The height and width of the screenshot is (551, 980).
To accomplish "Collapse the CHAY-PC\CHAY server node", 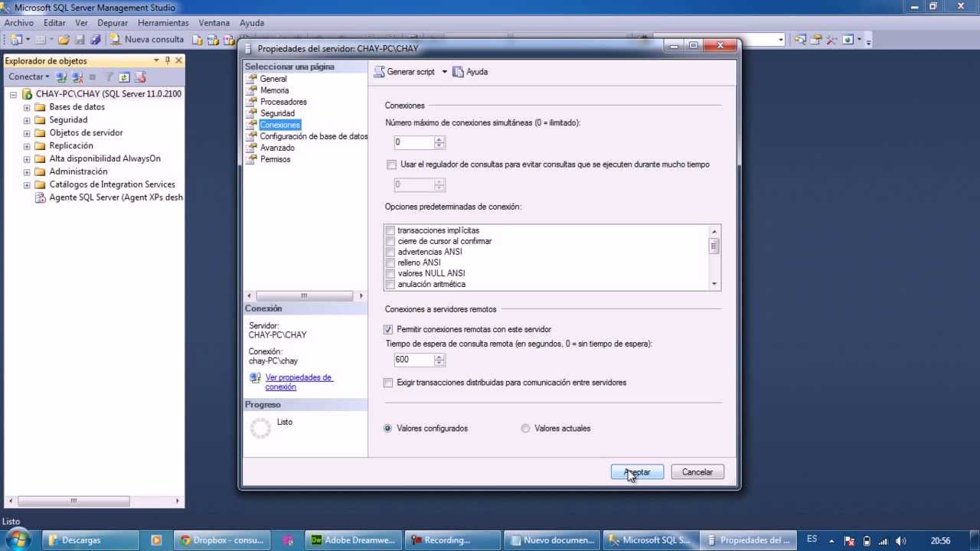I will 13,94.
